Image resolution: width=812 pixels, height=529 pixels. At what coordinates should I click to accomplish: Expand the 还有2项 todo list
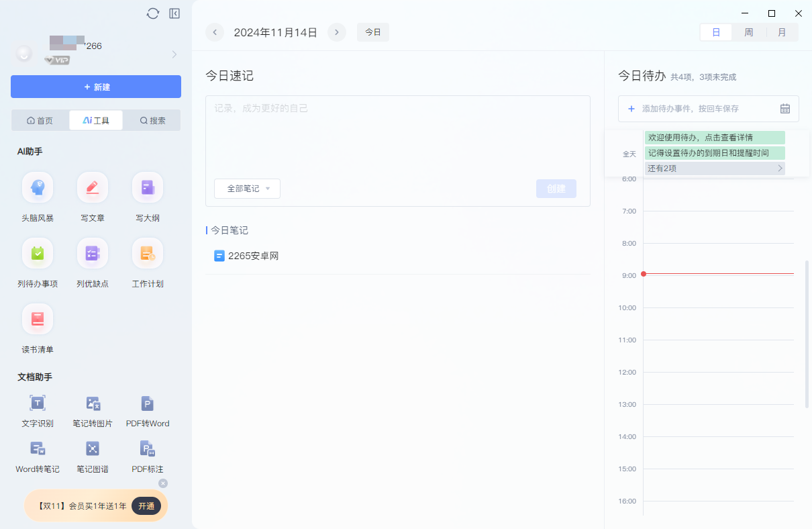[x=714, y=168]
